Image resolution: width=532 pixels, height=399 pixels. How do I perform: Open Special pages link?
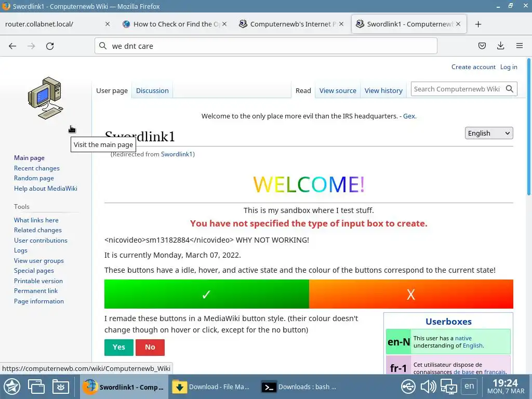pyautogui.click(x=34, y=271)
